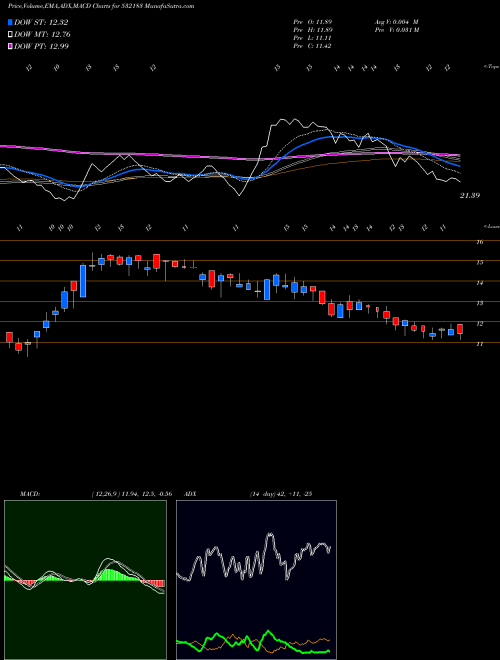Click the green line in the ADX panel
The image size is (500, 660).
pyautogui.click(x=267, y=633)
